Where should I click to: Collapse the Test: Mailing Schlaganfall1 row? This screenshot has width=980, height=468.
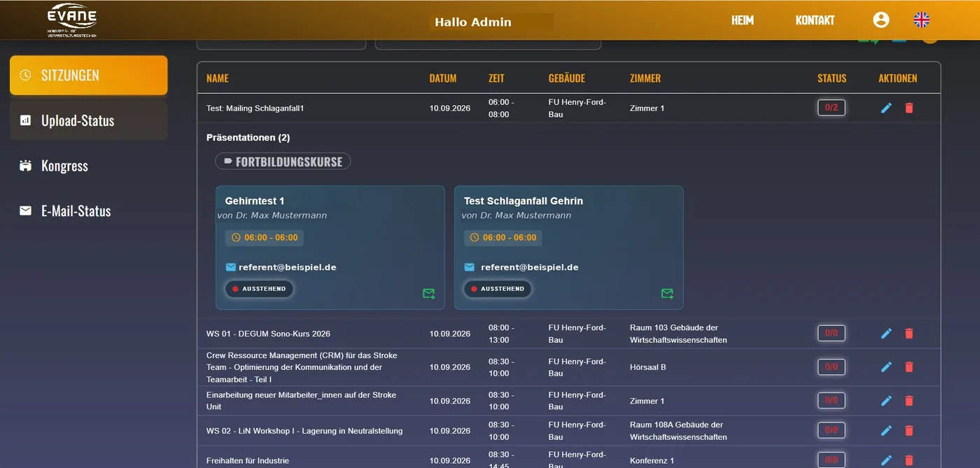click(568, 108)
